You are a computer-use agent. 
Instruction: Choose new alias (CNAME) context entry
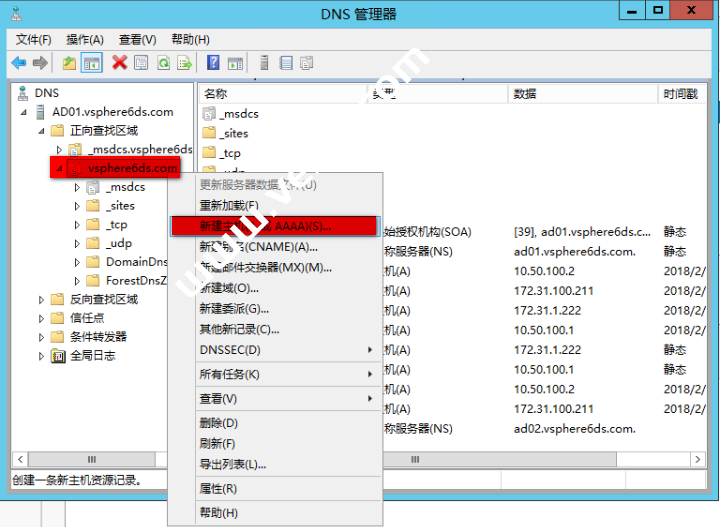[275, 247]
